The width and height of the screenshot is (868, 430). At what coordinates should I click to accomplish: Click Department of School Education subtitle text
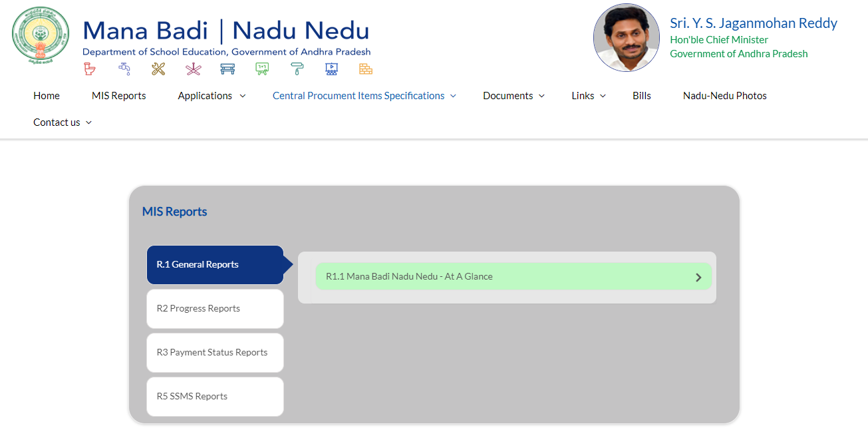(x=227, y=52)
